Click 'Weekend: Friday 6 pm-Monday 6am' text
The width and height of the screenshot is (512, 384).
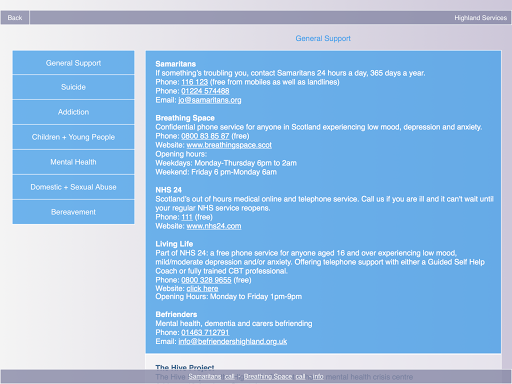click(x=216, y=172)
